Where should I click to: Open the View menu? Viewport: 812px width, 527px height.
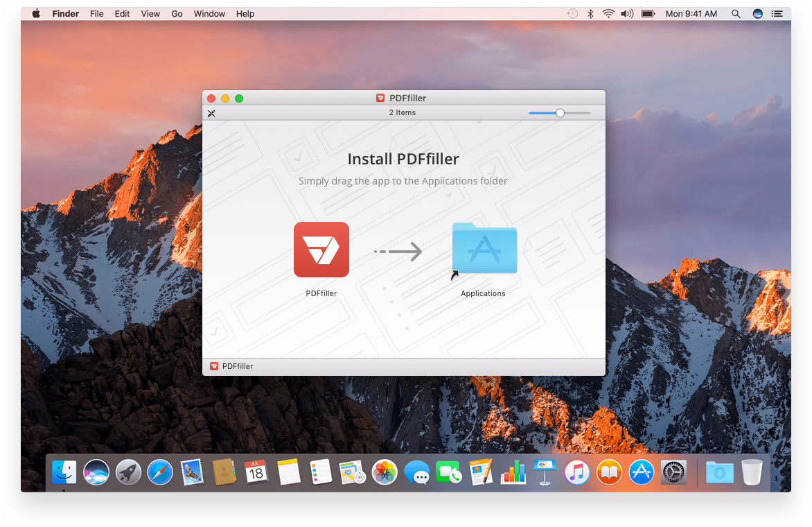[x=150, y=14]
